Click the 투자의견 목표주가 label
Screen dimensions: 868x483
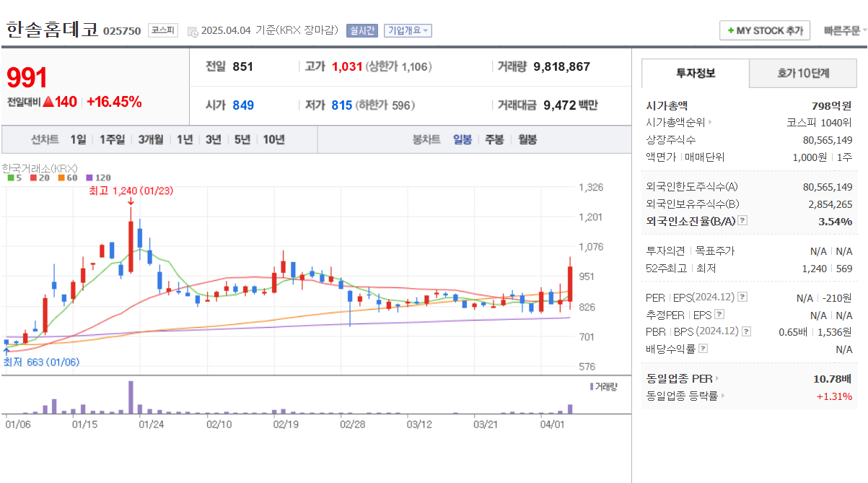tap(690, 251)
